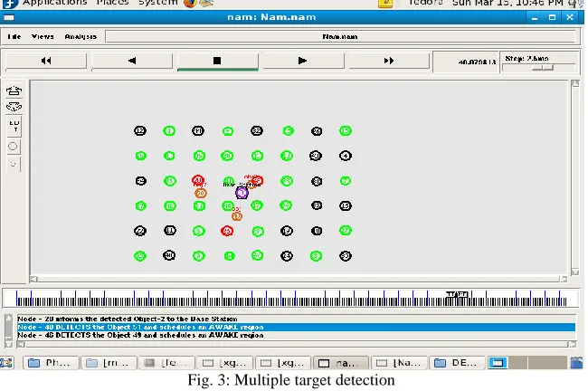Fast forward the animation
This screenshot has width=588, height=391.
click(x=389, y=61)
